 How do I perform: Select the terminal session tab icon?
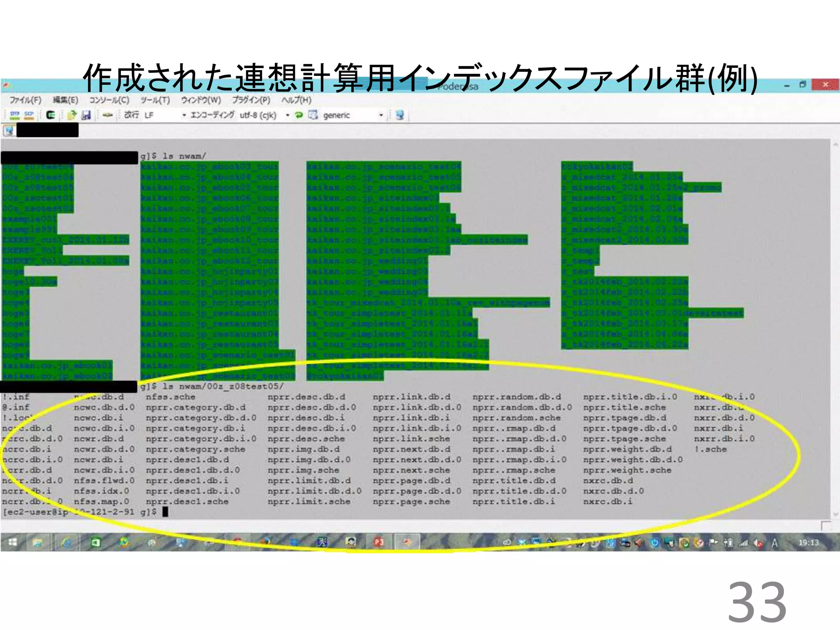[x=9, y=131]
